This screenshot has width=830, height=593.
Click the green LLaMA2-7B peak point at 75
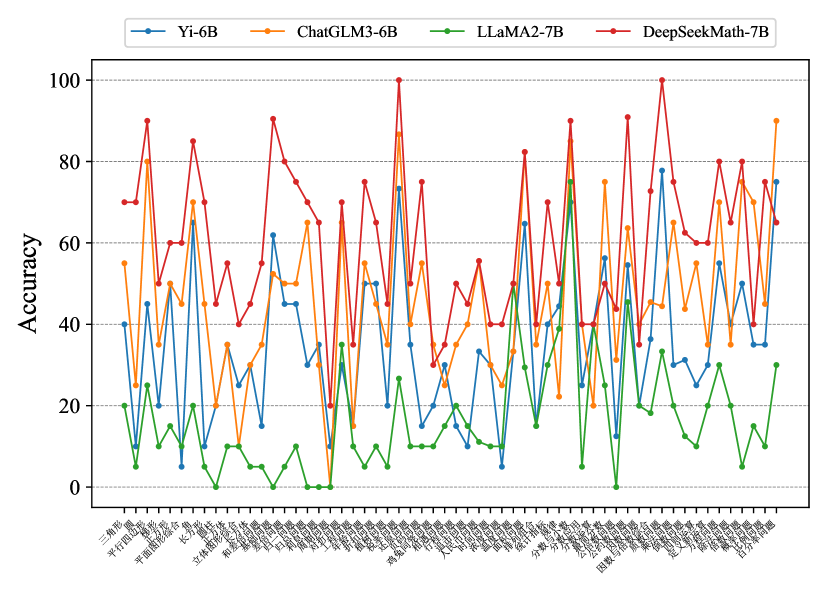pyautogui.click(x=570, y=182)
